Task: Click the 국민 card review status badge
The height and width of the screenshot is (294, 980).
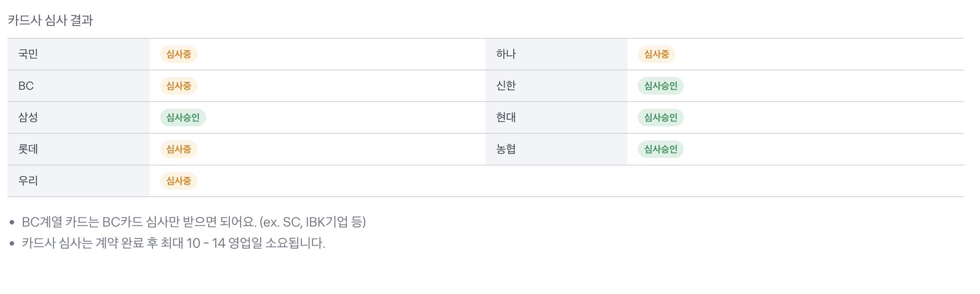Action: [179, 54]
